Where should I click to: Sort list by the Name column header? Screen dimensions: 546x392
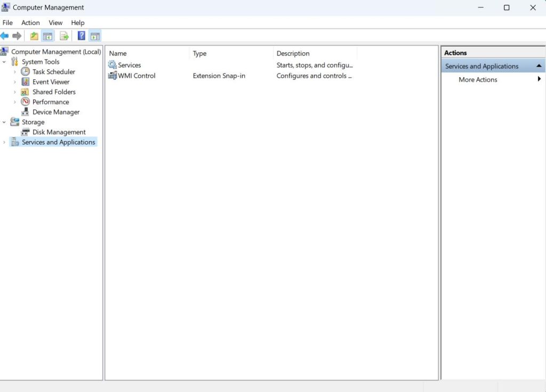pyautogui.click(x=148, y=53)
